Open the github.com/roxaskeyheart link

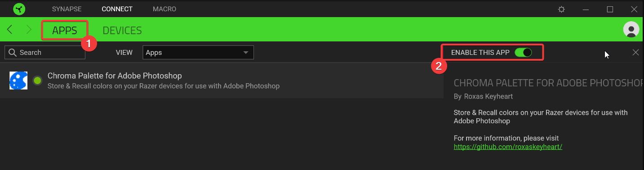[508, 147]
